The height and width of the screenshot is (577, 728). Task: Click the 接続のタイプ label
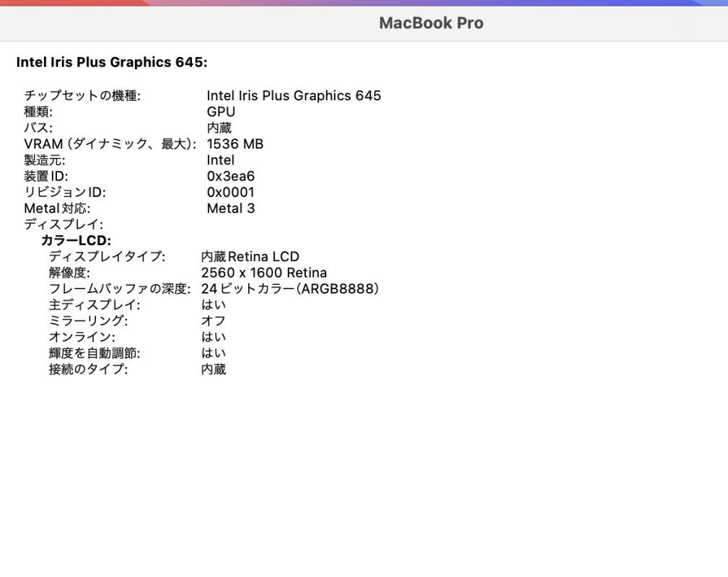click(88, 369)
